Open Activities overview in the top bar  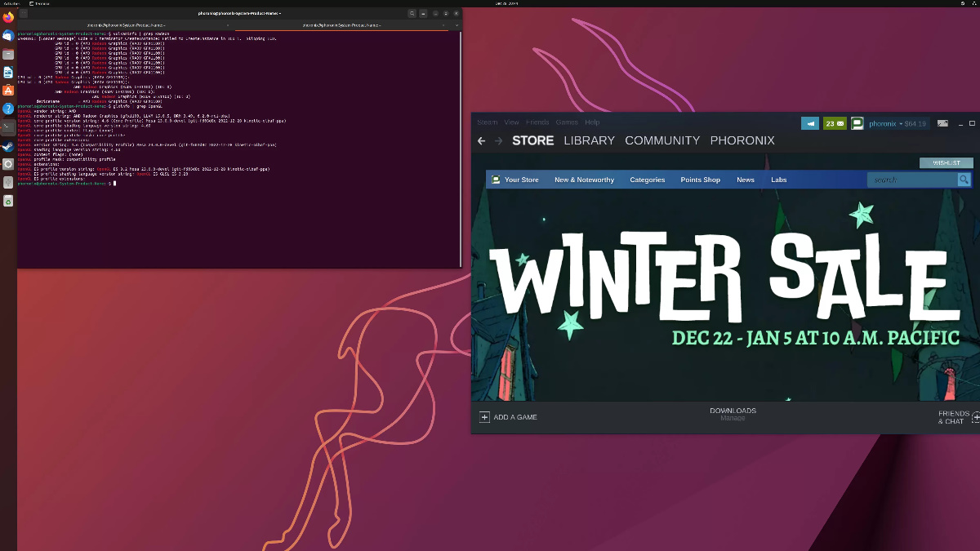11,3
